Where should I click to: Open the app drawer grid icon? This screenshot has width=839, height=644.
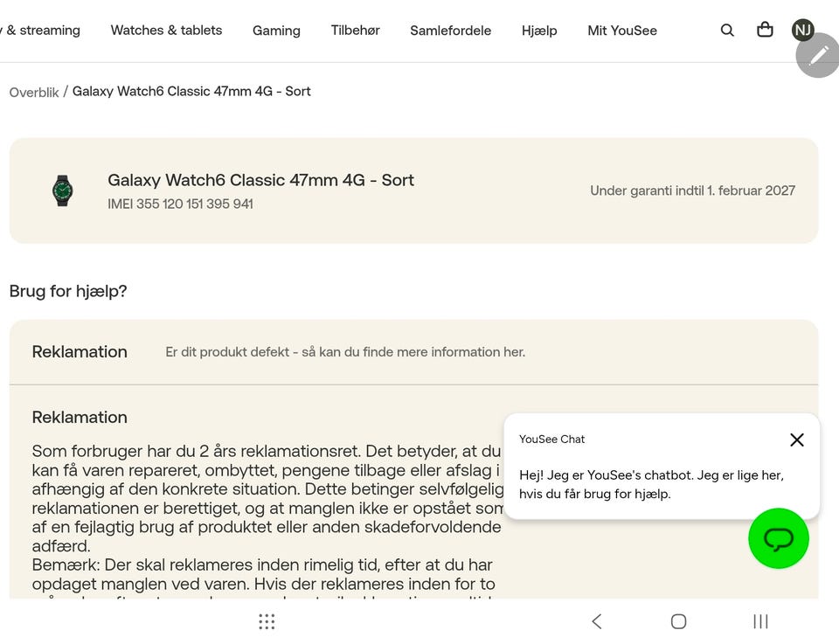click(267, 621)
